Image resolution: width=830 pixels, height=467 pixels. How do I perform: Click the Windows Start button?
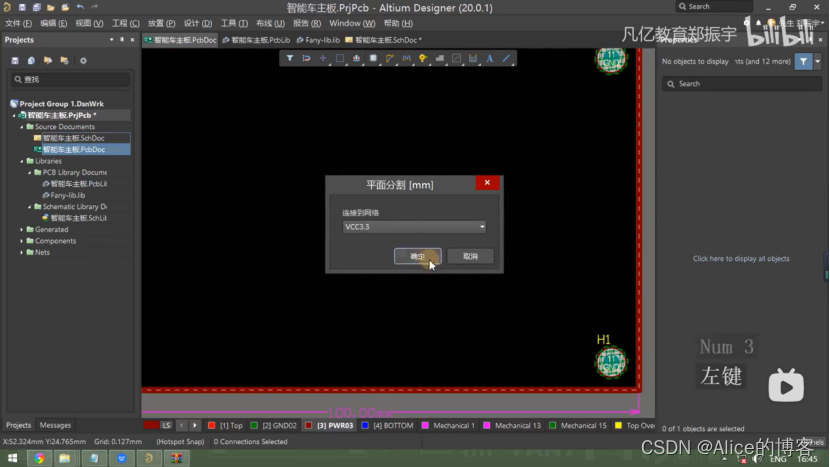click(13, 458)
